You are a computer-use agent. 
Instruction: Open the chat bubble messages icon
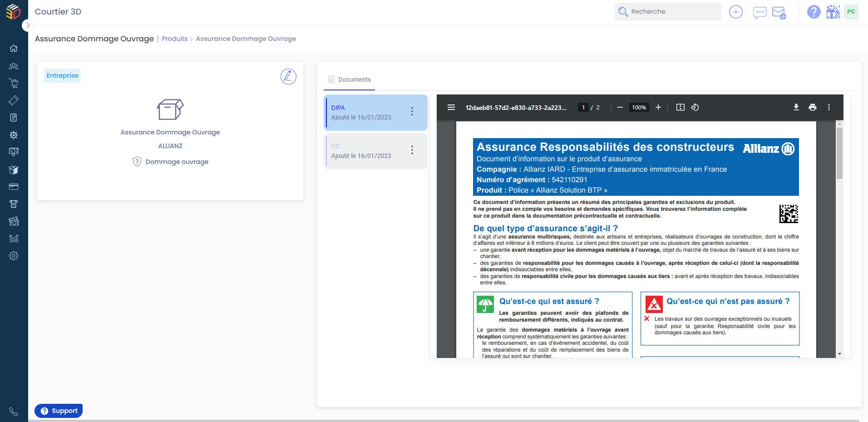[759, 12]
